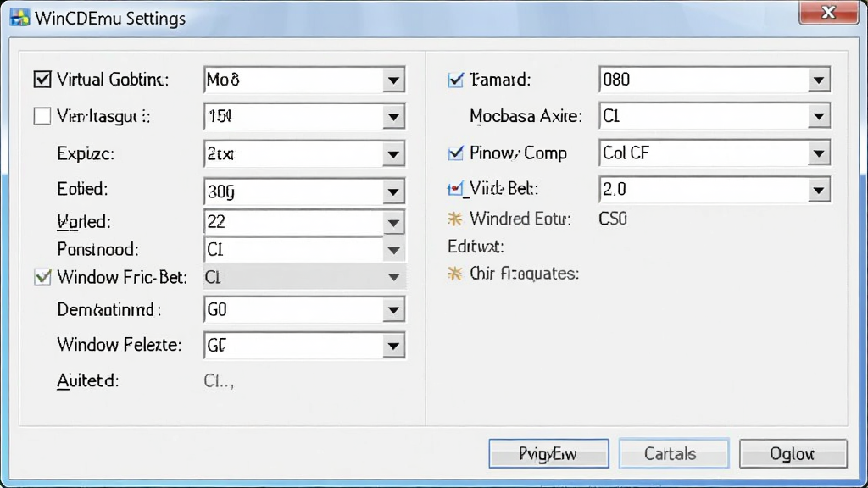The width and height of the screenshot is (868, 488).
Task: Uncheck the Tamard checkbox
Action: [x=455, y=80]
